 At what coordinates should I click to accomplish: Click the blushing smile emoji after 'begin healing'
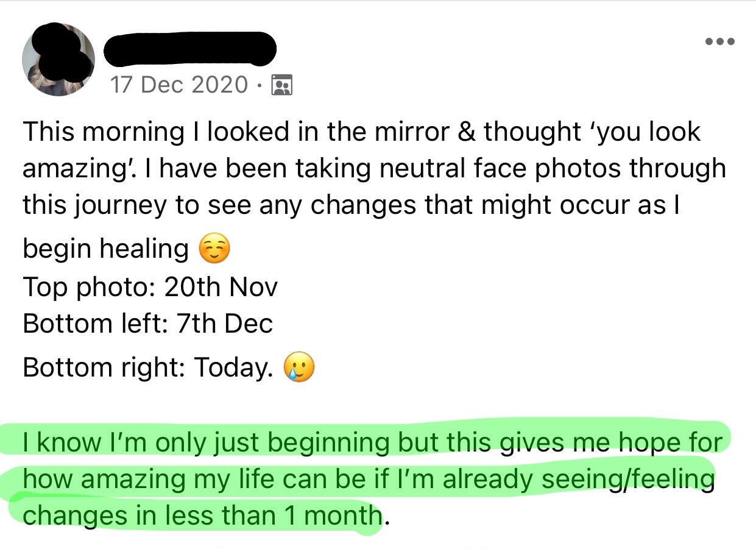[214, 249]
